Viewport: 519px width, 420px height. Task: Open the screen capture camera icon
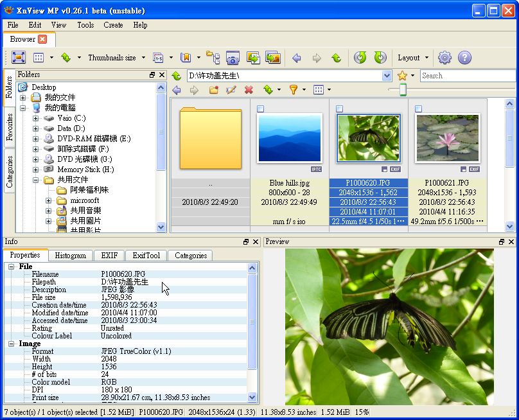(233, 58)
